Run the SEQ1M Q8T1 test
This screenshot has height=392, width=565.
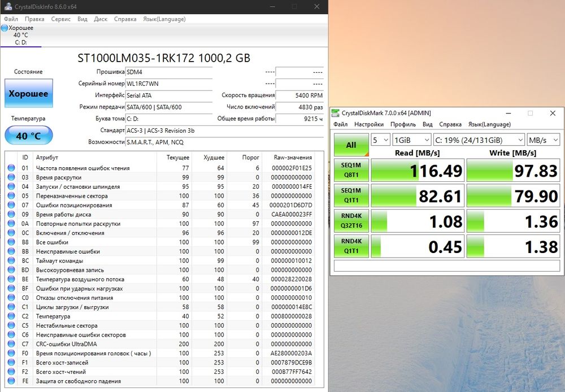(x=351, y=170)
